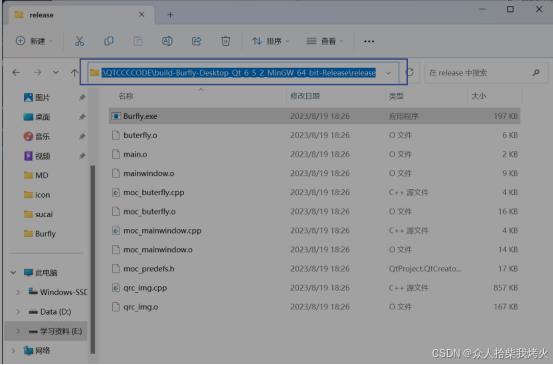Open the three-dots more options menu

[369, 42]
